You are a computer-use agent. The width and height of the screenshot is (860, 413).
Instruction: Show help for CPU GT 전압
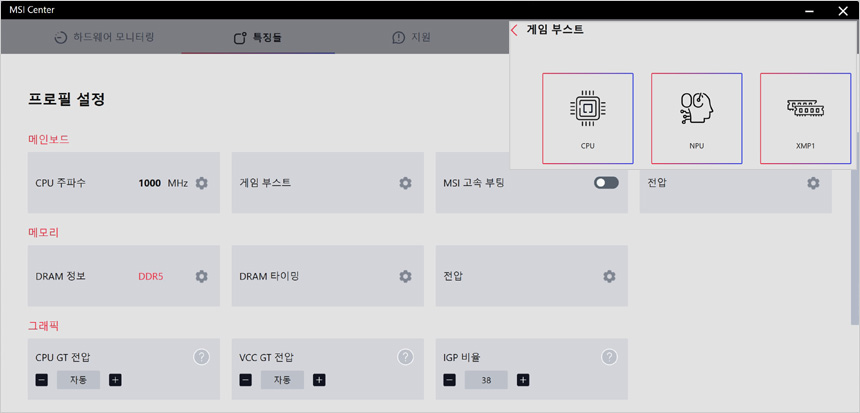click(201, 357)
